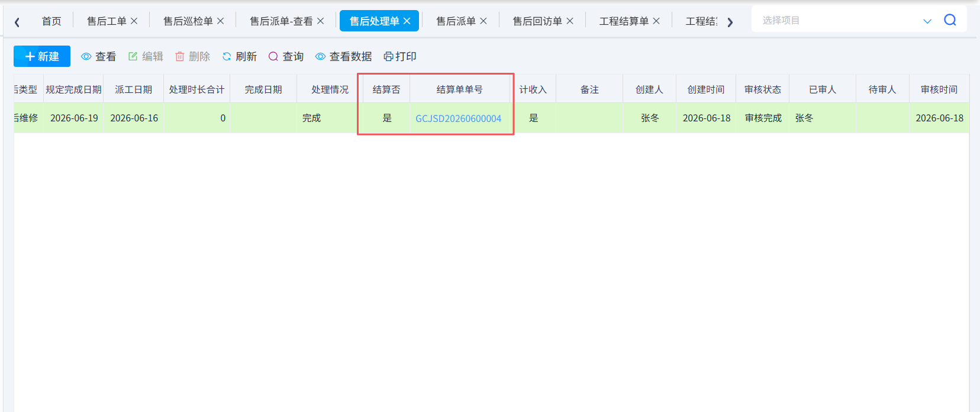Click the 结算单单号 column header
980x412 pixels.
click(459, 89)
